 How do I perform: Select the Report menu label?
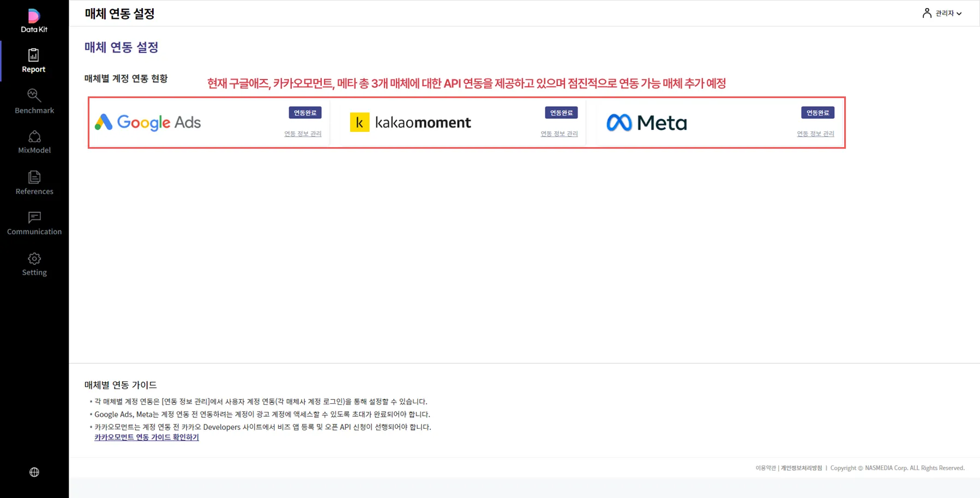click(x=34, y=69)
